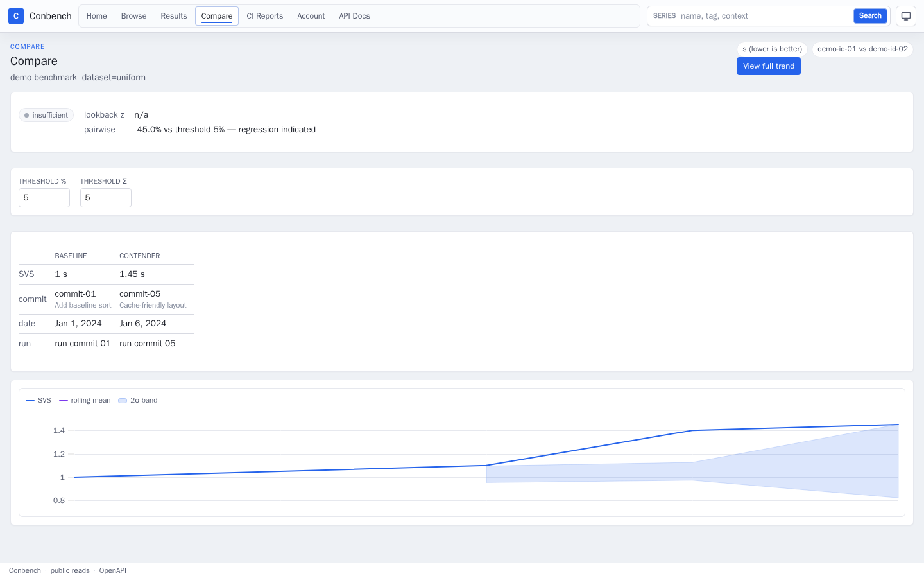The height and width of the screenshot is (578, 924).
Task: Click the blue Search button
Action: pos(870,16)
